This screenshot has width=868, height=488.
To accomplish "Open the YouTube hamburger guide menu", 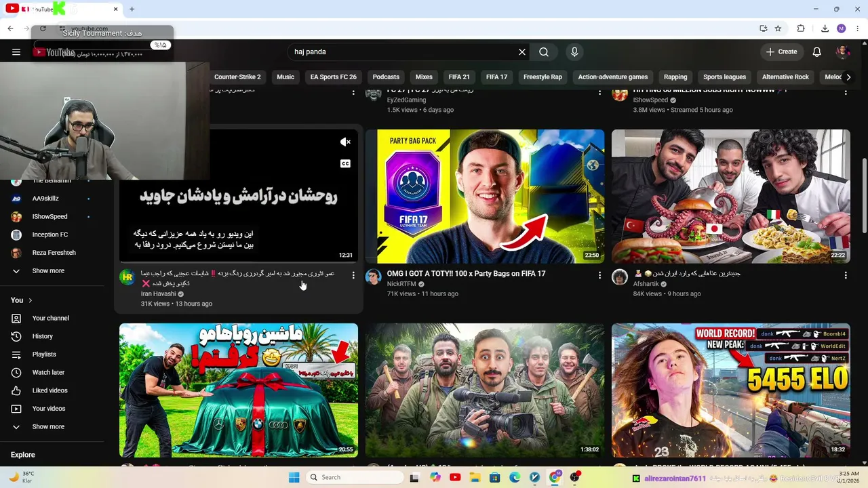I will coord(16,52).
